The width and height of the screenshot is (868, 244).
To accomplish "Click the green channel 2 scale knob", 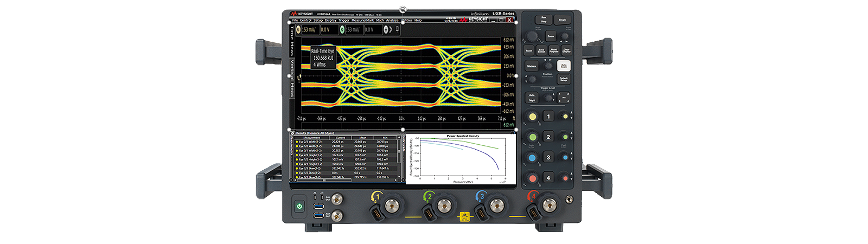I will (533, 137).
